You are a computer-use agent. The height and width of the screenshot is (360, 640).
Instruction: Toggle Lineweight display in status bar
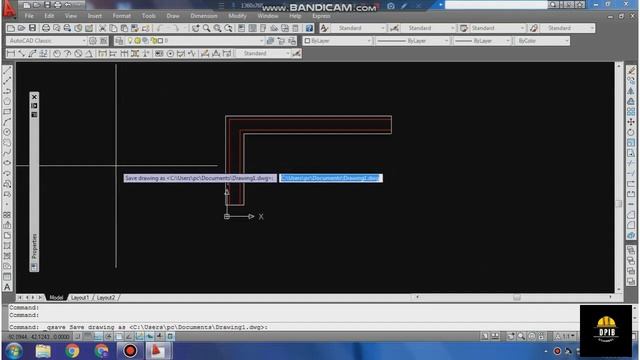(160, 336)
